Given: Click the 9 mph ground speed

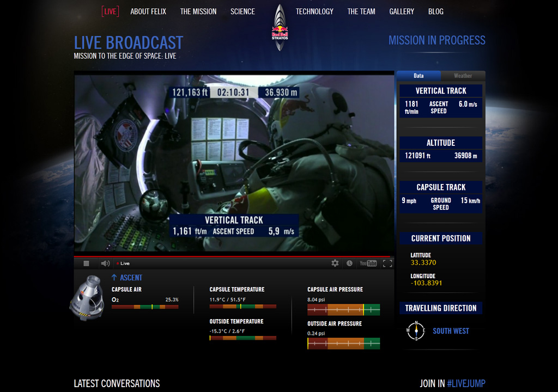Looking at the screenshot, I should point(409,200).
